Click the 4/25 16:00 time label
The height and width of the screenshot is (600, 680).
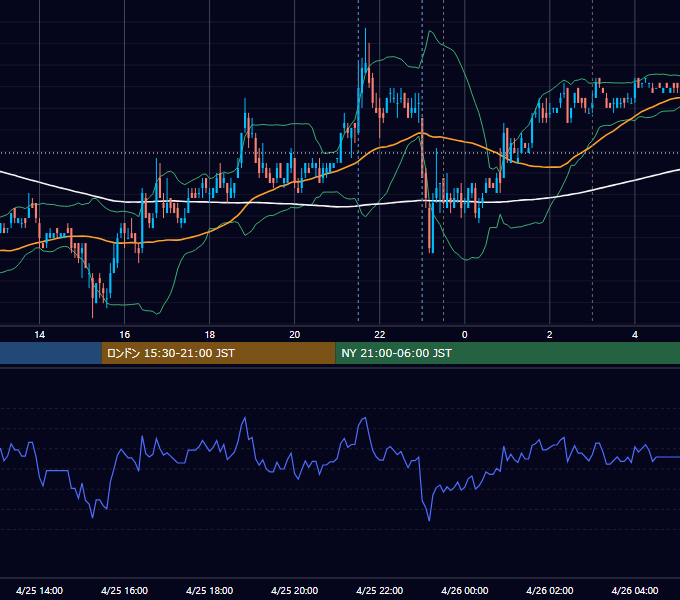pos(124,590)
